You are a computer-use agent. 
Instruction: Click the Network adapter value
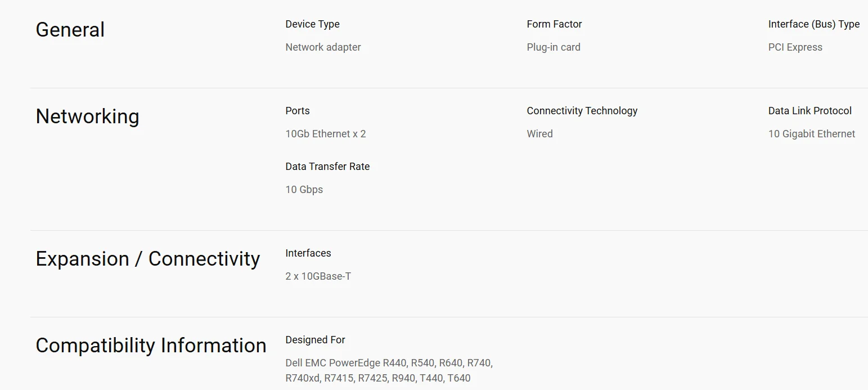coord(323,47)
